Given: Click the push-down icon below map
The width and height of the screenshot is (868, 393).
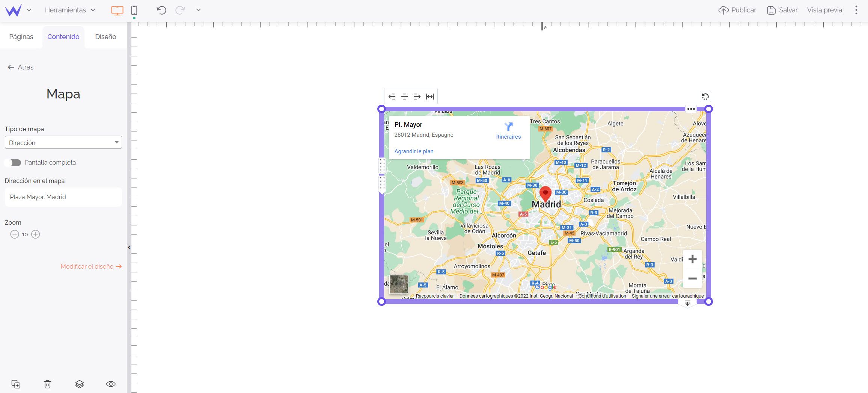Looking at the screenshot, I should (687, 304).
